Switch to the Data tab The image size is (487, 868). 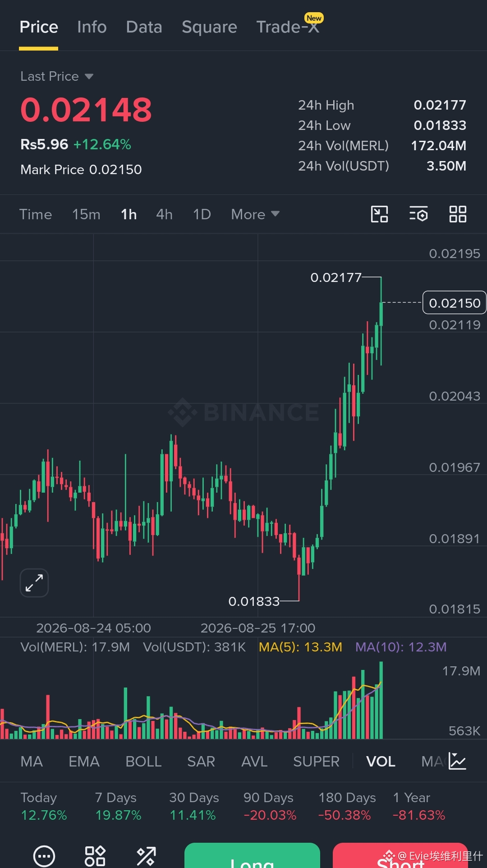144,27
